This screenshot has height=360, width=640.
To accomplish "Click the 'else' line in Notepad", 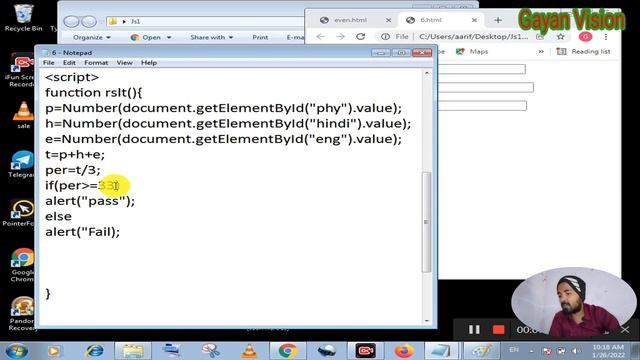I will pyautogui.click(x=58, y=216).
